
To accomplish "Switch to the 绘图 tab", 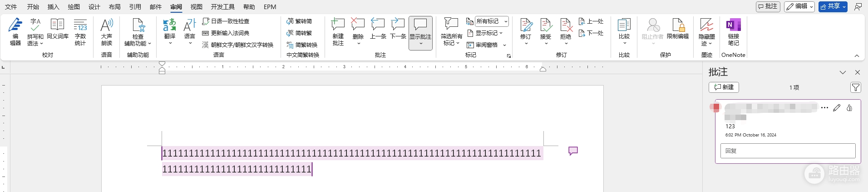I will click(74, 7).
